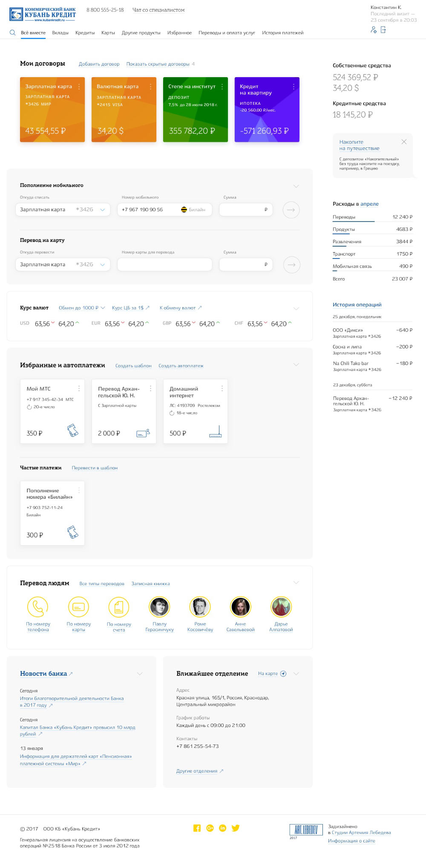Open the Facebook social icon in the footer
This screenshot has height=868, width=426.
coord(197,828)
